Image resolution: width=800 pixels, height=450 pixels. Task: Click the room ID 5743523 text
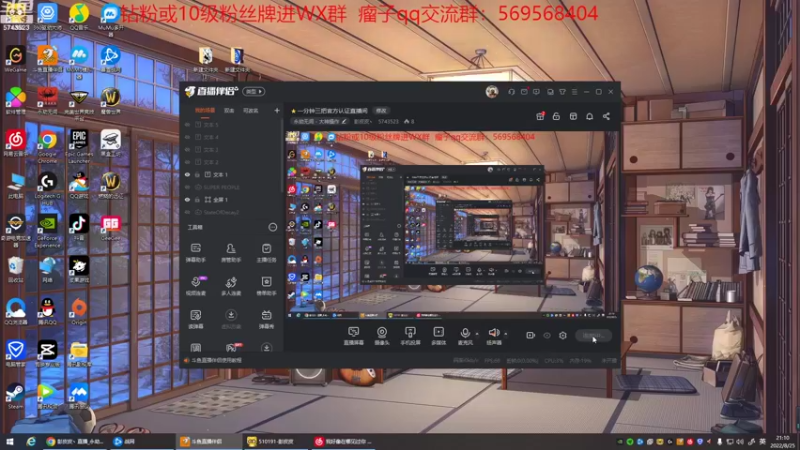click(x=388, y=121)
